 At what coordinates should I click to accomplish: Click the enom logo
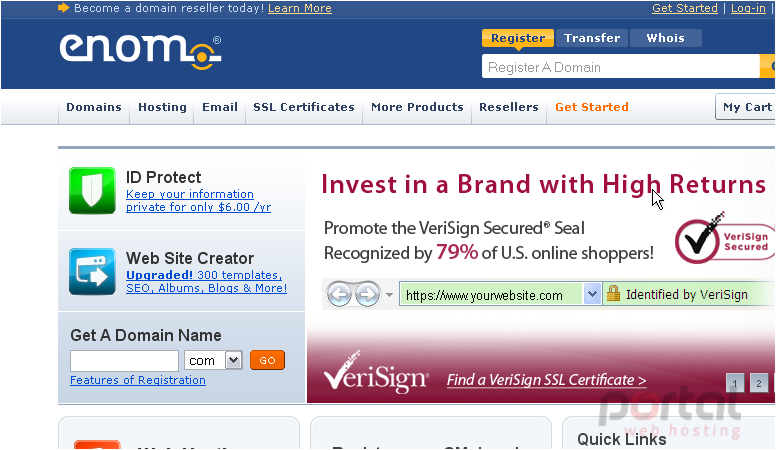(141, 52)
